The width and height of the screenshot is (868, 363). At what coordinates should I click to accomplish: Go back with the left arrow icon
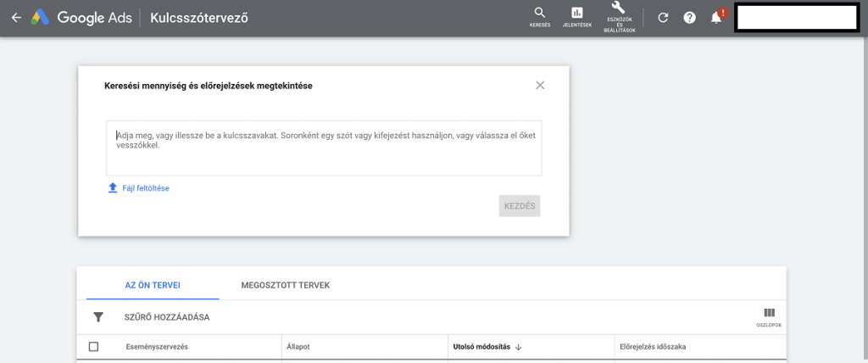(x=17, y=18)
